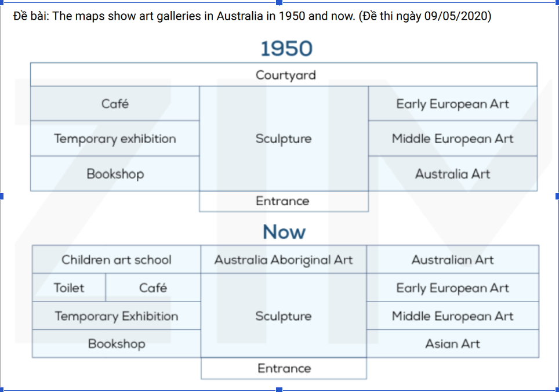Select the Café room in 1950 map
The height and width of the screenshot is (392, 559).
115,104
